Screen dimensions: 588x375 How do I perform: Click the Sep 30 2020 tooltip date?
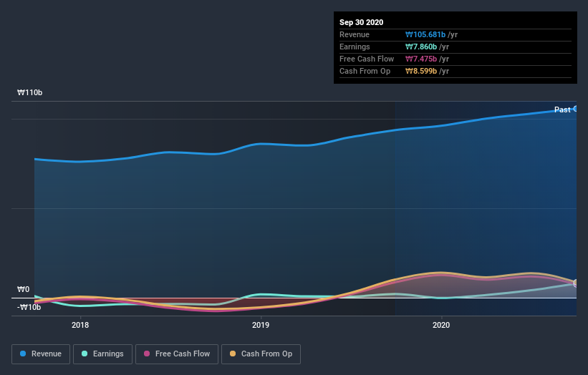[x=361, y=22]
